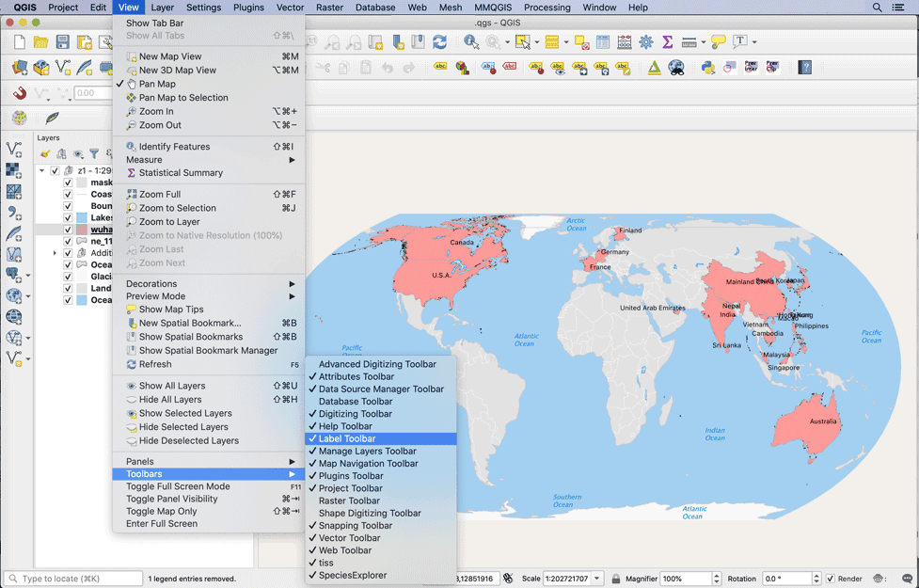Toggle the ne_11 layer checkbox
Screen dimensions: 919x588
[x=68, y=241]
